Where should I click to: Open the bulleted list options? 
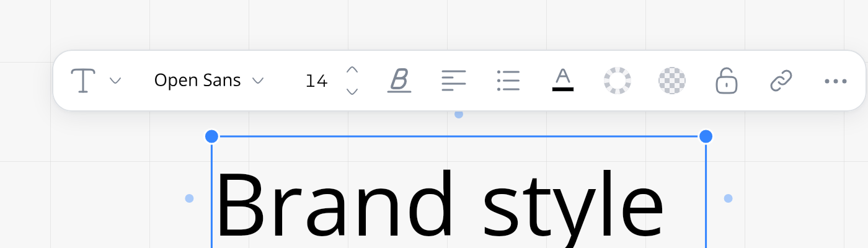click(x=508, y=81)
